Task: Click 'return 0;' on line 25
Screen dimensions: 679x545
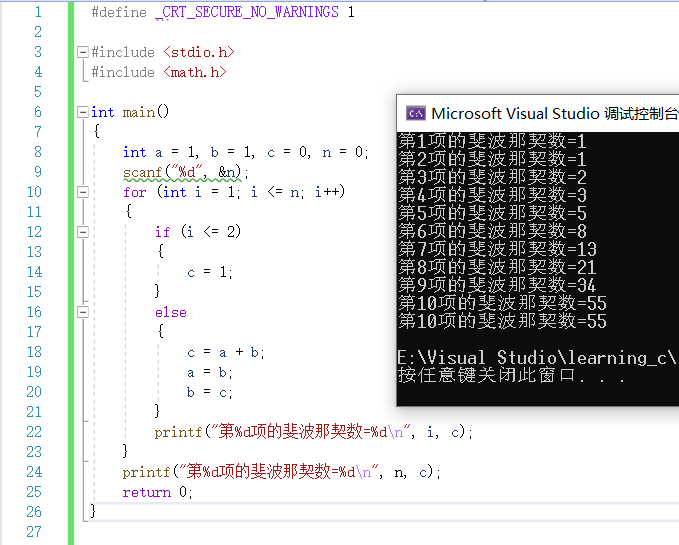Action: pyautogui.click(x=158, y=492)
